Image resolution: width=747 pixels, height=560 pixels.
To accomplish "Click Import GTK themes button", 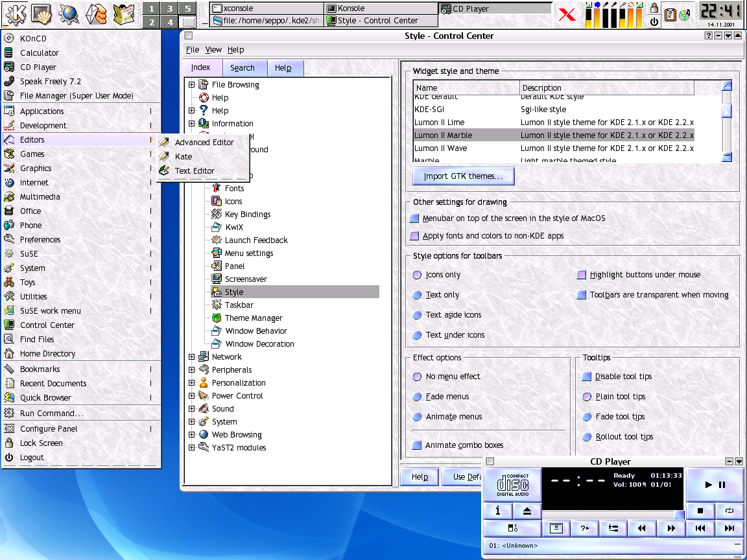I will [x=464, y=176].
